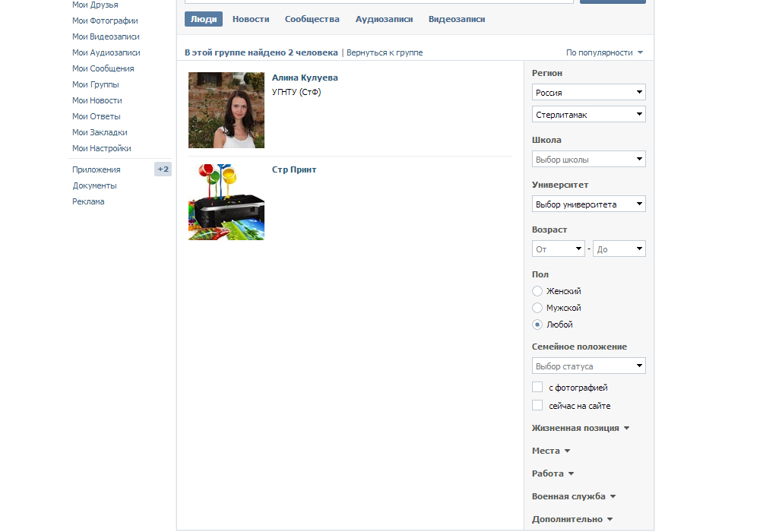The width and height of the screenshot is (760, 532).
Task: Open the age От dropdown
Action: pyautogui.click(x=559, y=249)
